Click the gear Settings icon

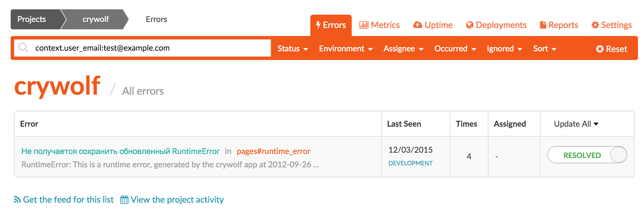pos(595,25)
